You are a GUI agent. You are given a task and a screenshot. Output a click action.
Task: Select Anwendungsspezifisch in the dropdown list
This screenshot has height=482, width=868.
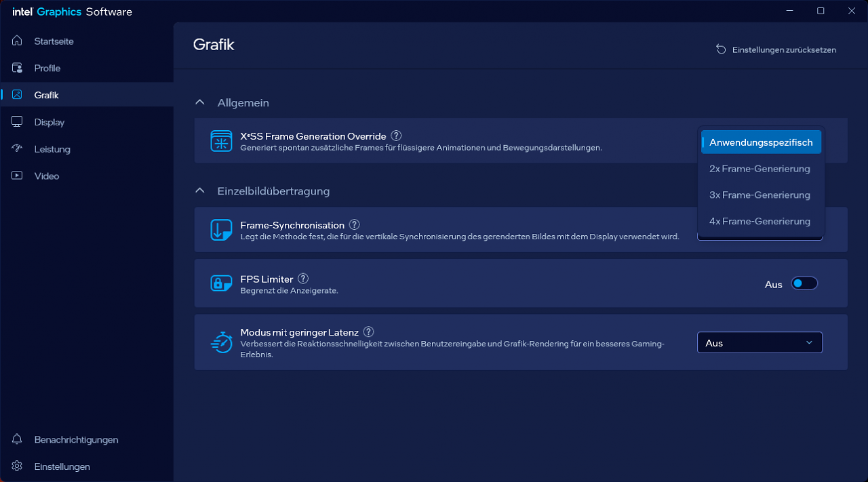pyautogui.click(x=761, y=142)
